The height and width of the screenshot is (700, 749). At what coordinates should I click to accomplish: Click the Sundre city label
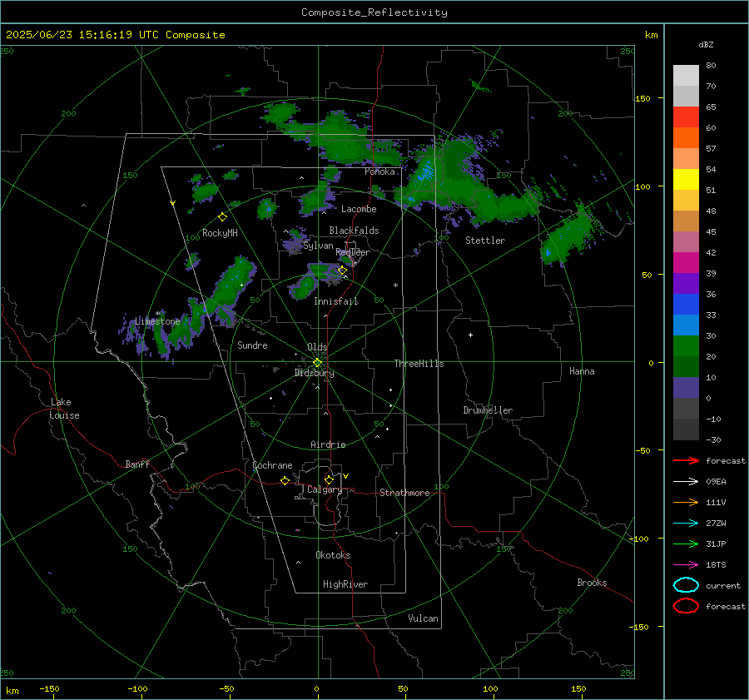(x=252, y=345)
